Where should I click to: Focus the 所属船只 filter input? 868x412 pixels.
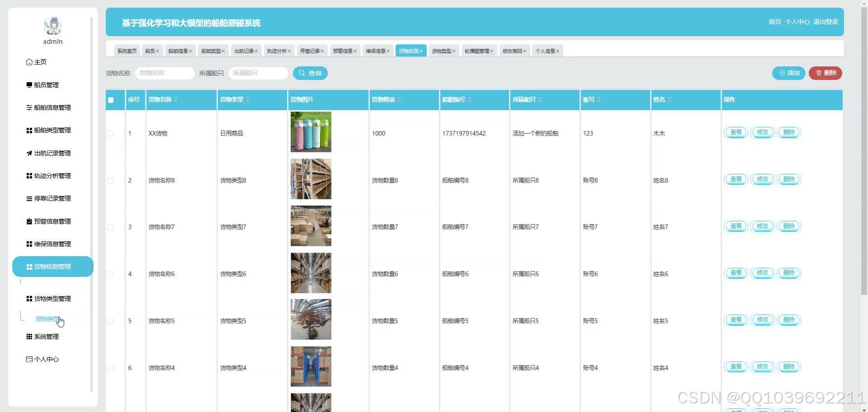[x=258, y=73]
